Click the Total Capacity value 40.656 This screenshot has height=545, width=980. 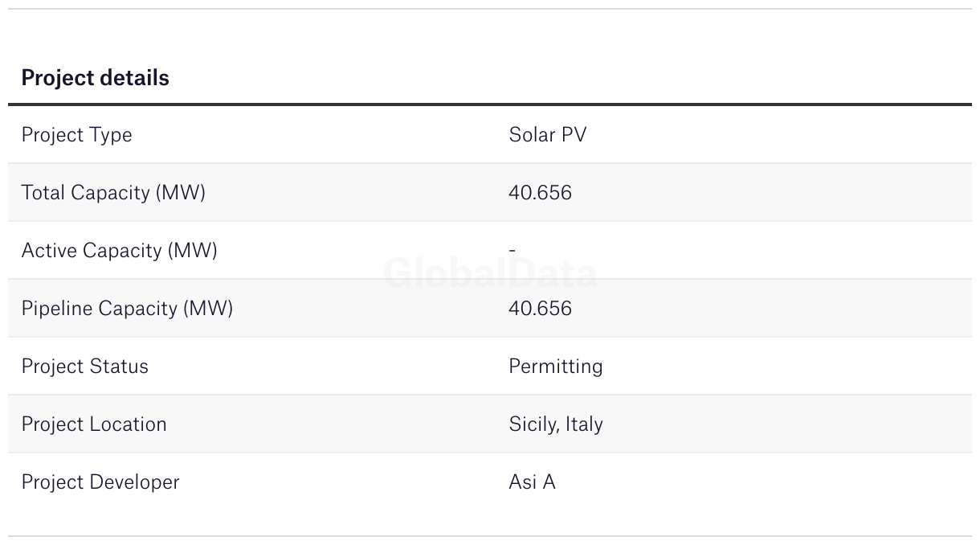pos(540,193)
